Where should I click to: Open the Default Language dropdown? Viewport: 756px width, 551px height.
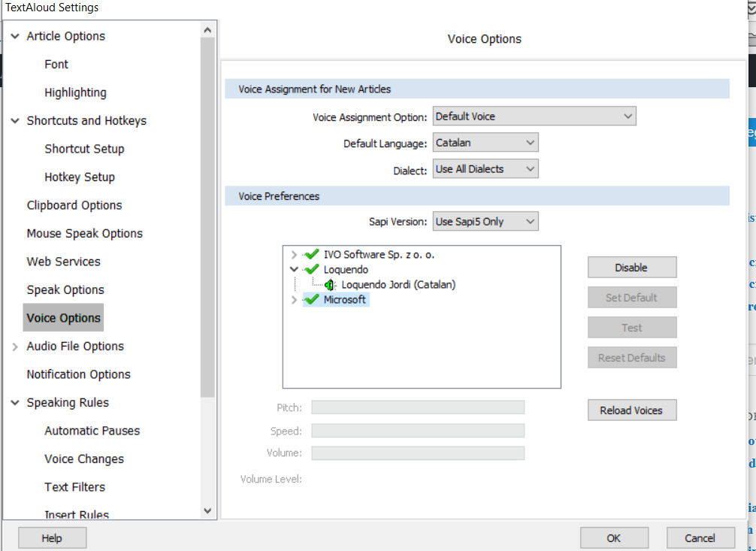pos(485,143)
